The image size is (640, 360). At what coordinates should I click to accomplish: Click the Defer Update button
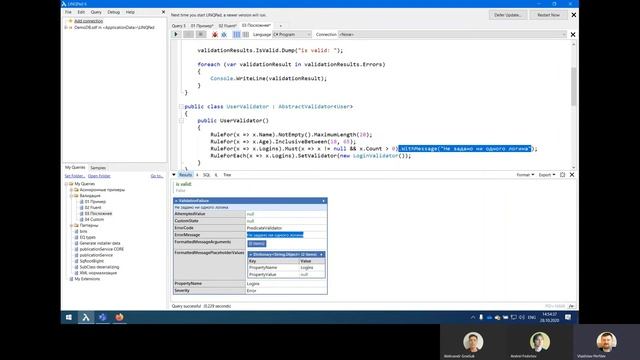point(508,15)
